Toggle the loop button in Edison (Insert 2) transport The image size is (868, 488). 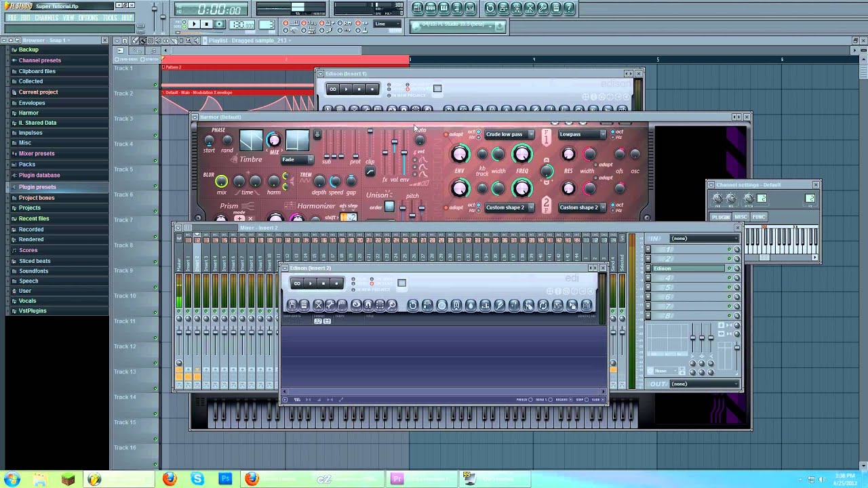296,283
